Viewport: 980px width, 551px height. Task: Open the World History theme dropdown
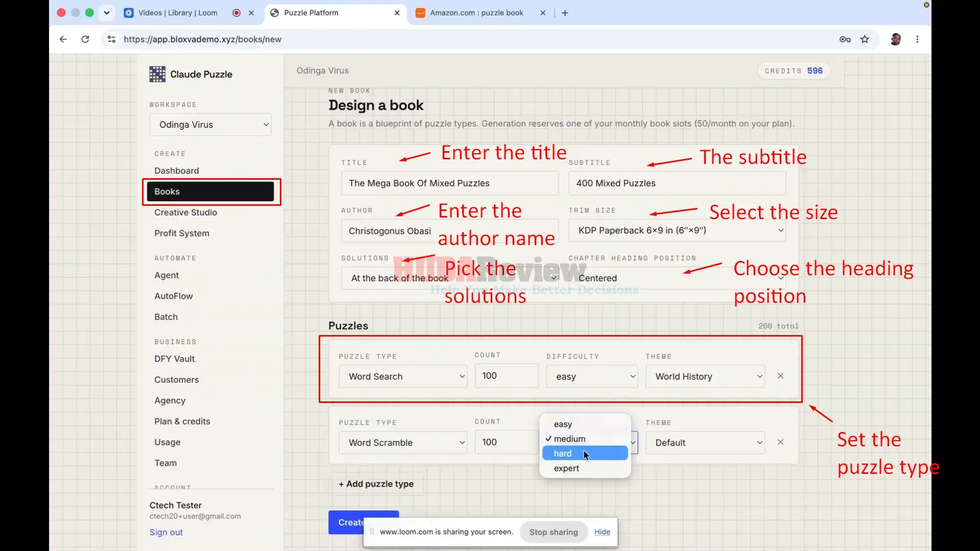click(x=705, y=376)
